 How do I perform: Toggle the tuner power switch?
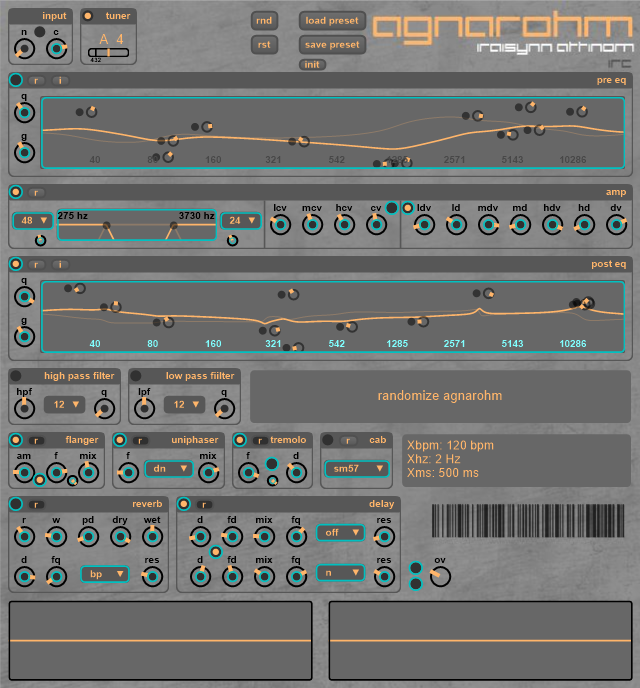[88, 16]
